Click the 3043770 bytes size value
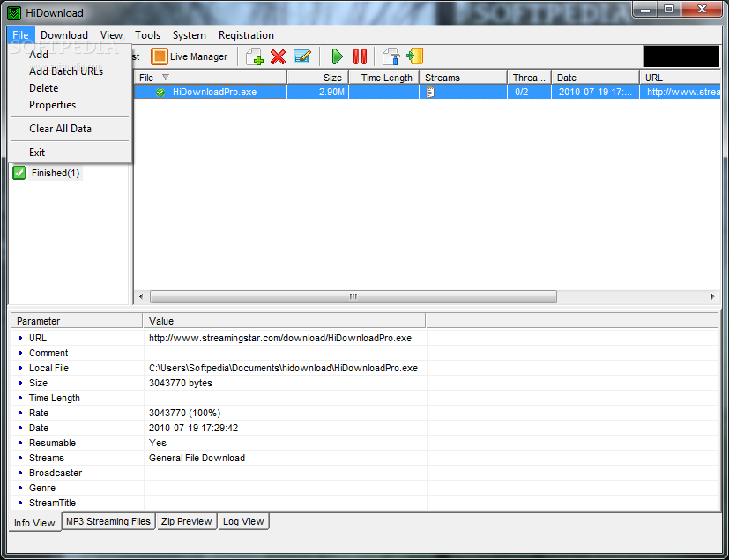This screenshot has height=560, width=729. point(181,383)
